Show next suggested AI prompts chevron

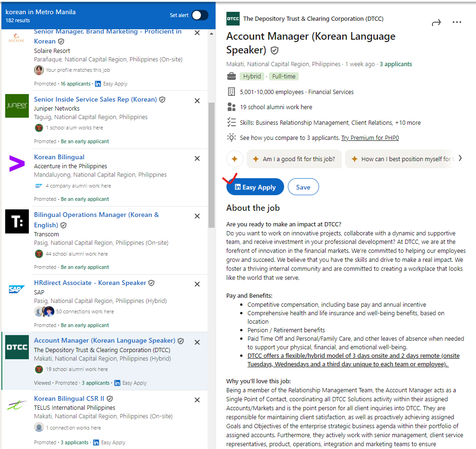pos(460,158)
